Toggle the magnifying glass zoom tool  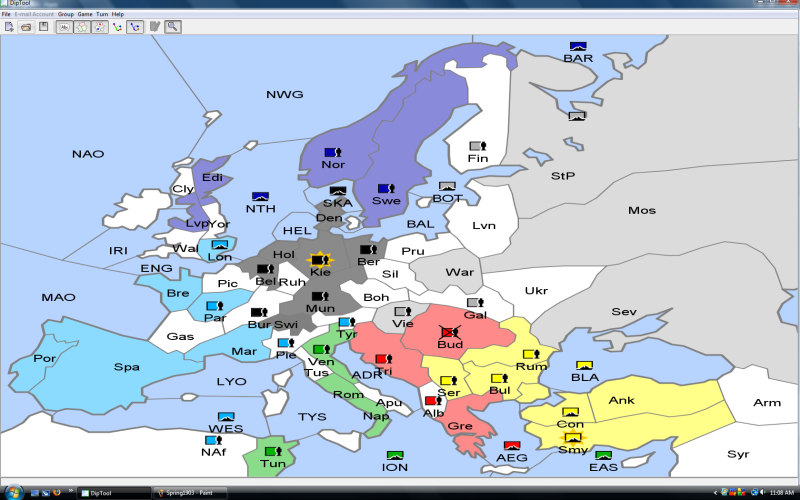tap(173, 26)
